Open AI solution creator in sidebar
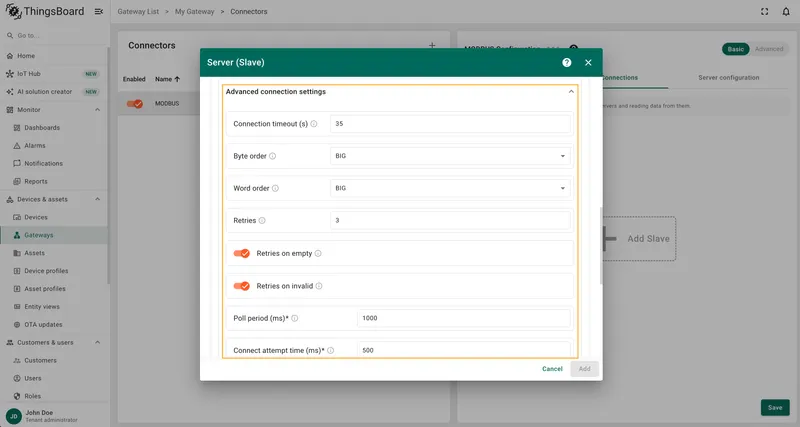Screen dimensions: 800x427 54,92
